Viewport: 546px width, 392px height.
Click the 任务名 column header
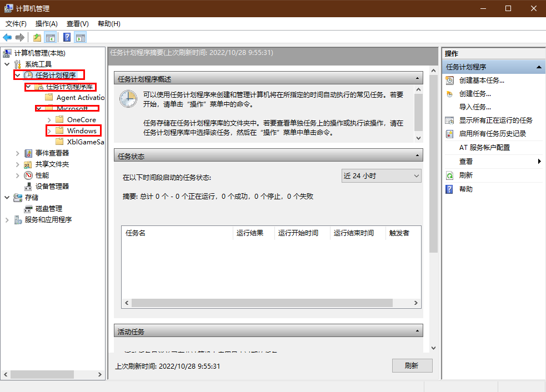pyautogui.click(x=177, y=233)
